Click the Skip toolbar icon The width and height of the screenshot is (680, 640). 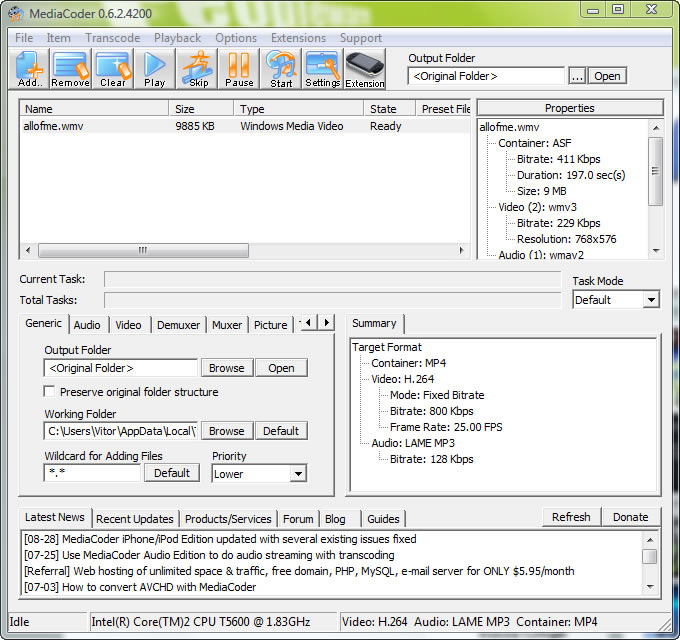pos(197,69)
